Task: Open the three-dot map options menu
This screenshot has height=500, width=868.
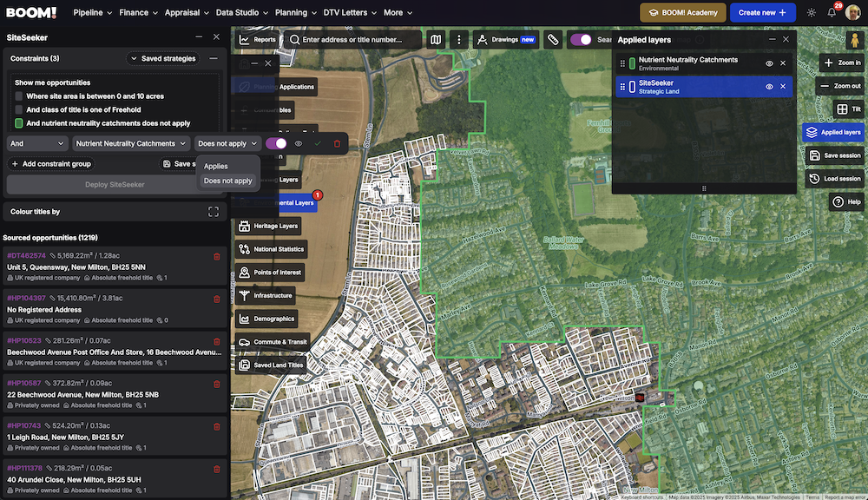Action: pos(458,40)
